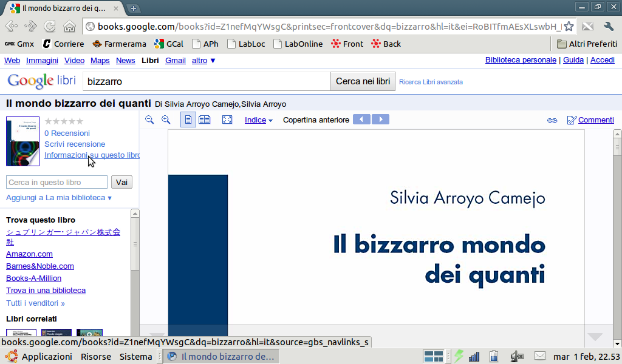This screenshot has height=364, width=622.
Task: Go to Maps
Action: (100, 61)
